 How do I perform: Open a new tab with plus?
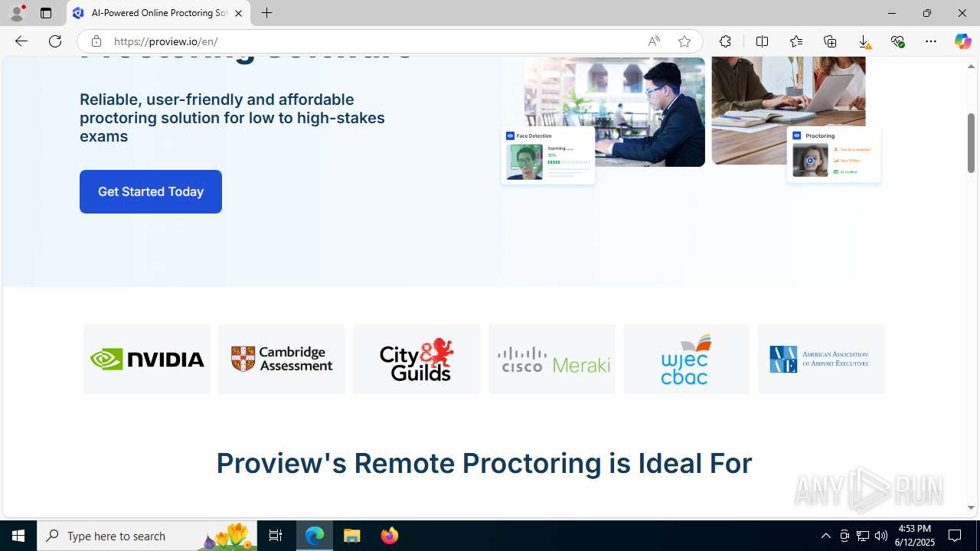click(266, 13)
